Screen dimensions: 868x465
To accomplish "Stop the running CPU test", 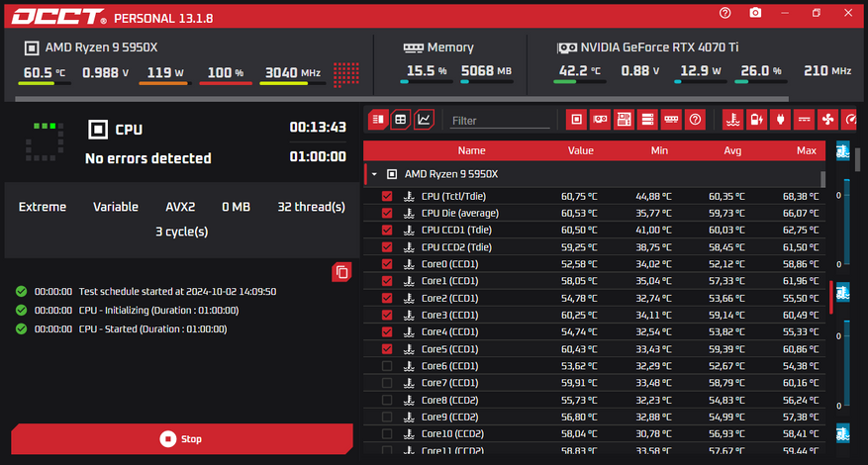I will tap(181, 439).
